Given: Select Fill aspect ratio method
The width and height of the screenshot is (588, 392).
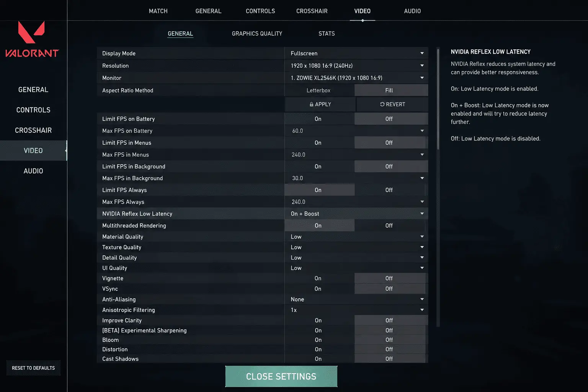Looking at the screenshot, I should click(x=391, y=90).
